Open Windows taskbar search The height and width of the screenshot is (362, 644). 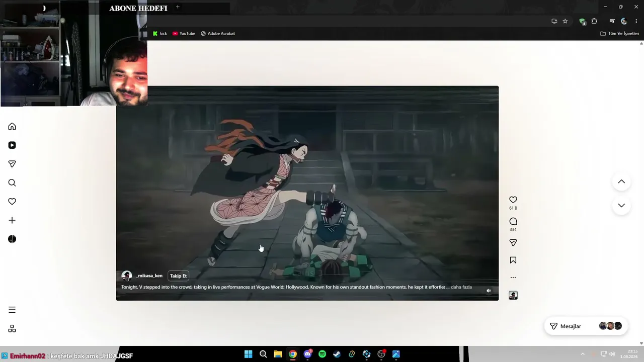263,354
